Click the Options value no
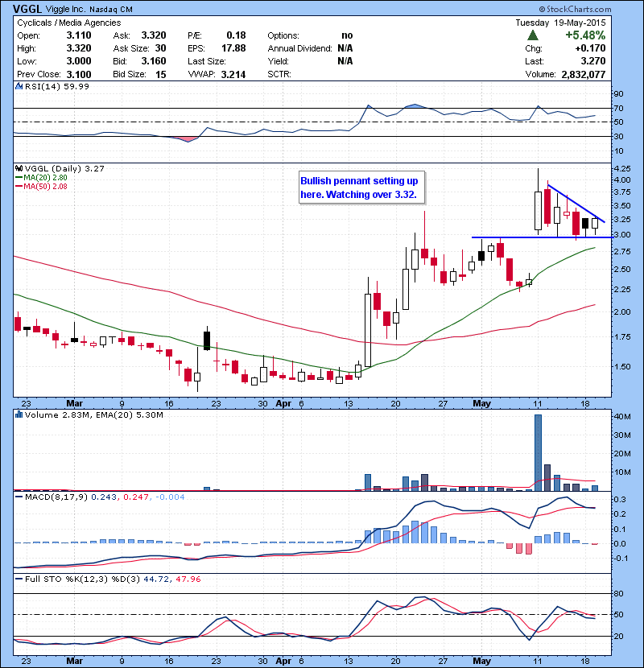This screenshot has width=644, height=668. [x=347, y=35]
